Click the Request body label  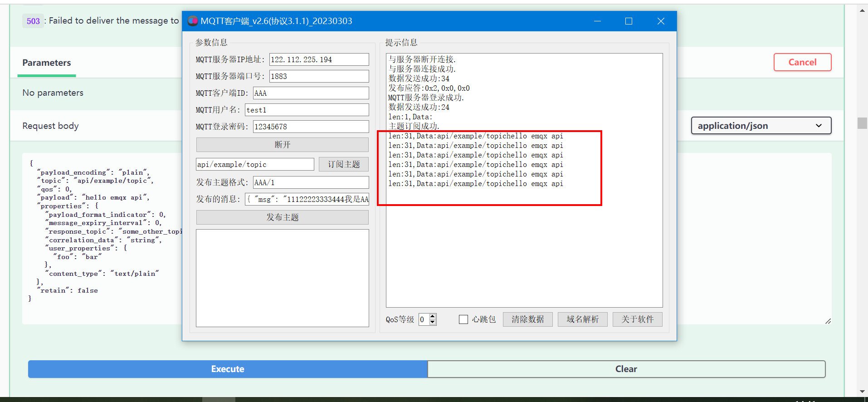pos(50,126)
